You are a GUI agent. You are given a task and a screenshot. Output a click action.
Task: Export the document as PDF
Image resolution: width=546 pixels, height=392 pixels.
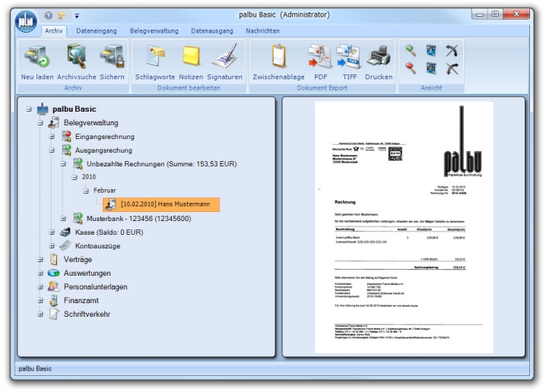point(319,58)
